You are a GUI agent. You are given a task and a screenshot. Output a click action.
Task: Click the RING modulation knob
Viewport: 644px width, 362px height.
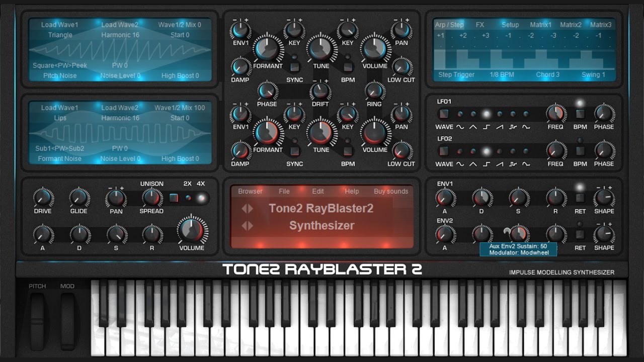click(x=374, y=91)
